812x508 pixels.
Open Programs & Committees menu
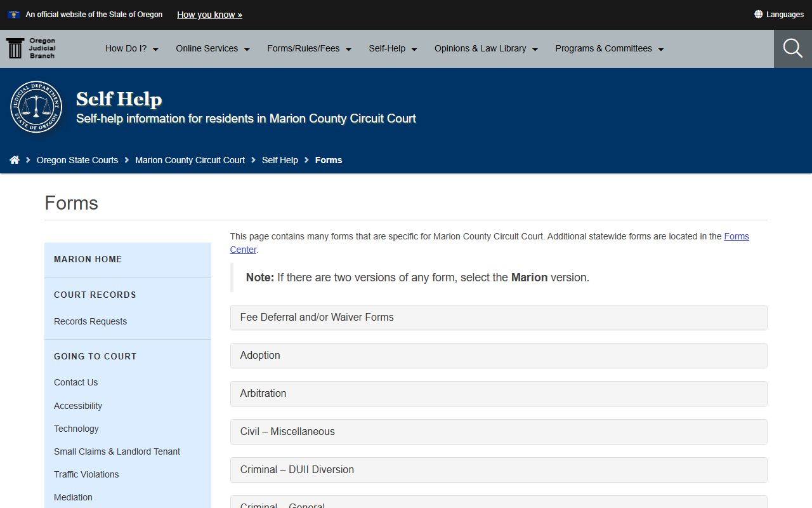(610, 49)
